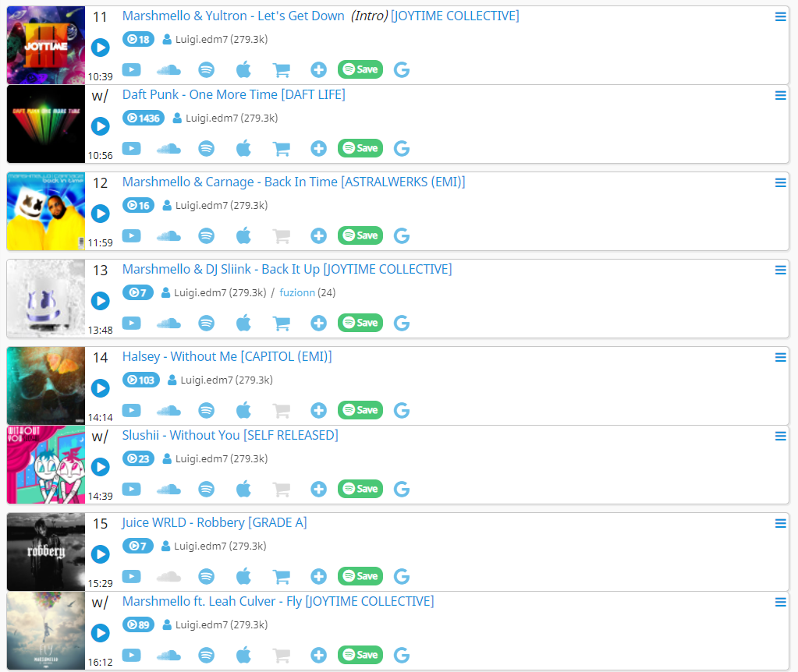Play Halsey Without Me track
The height and width of the screenshot is (672, 798).
point(101,388)
